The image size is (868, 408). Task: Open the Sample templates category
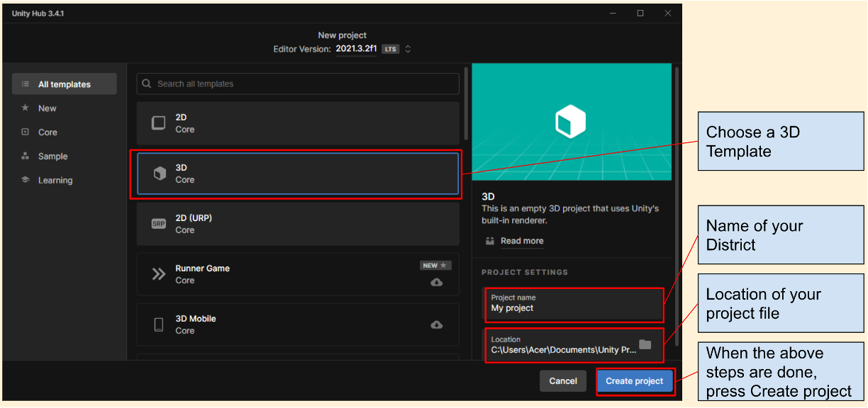pos(52,157)
